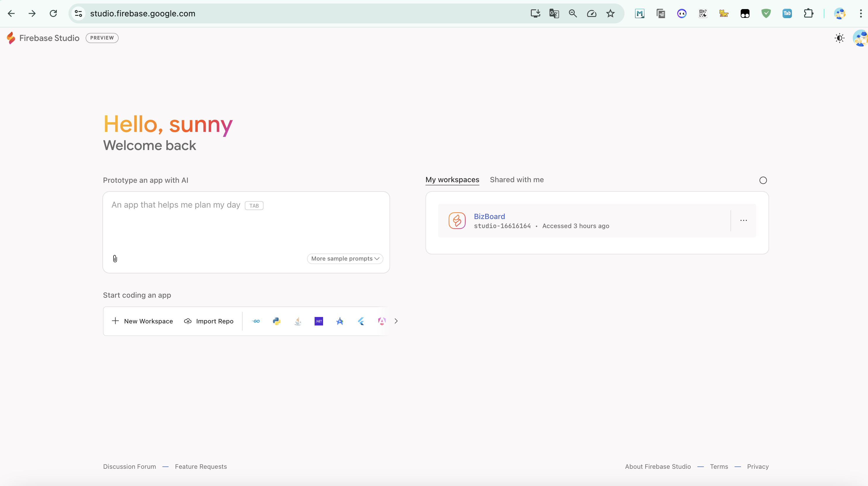Screen dimensions: 868x486
Task: Click the zoom magnifier icon in address bar
Action: (573, 13)
